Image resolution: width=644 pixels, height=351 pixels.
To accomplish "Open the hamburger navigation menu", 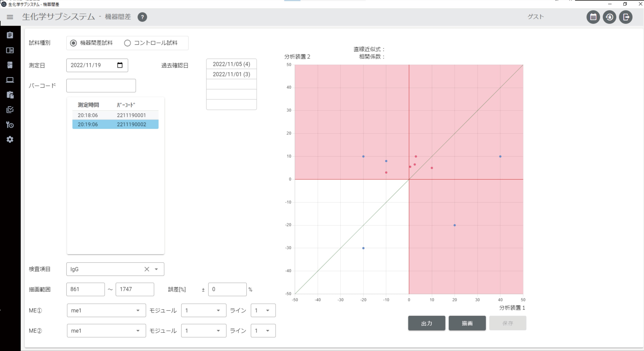I will pyautogui.click(x=10, y=17).
